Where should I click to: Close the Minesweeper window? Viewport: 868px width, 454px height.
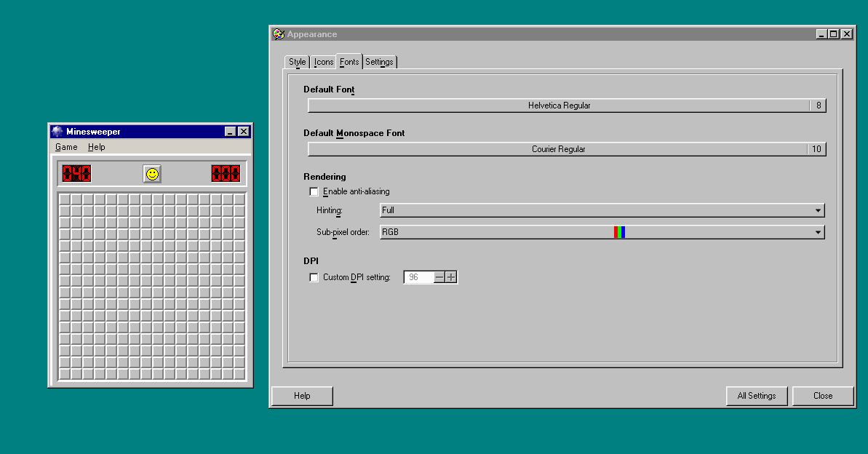pos(244,131)
